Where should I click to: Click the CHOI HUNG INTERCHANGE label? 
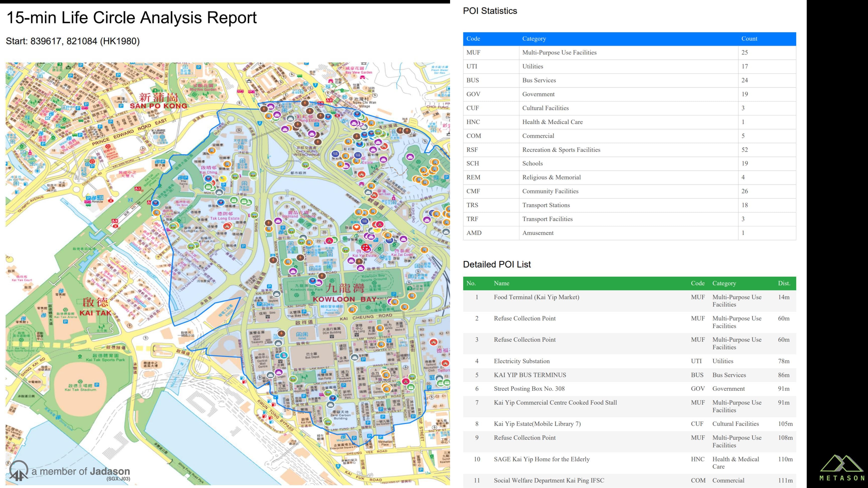tap(306, 153)
